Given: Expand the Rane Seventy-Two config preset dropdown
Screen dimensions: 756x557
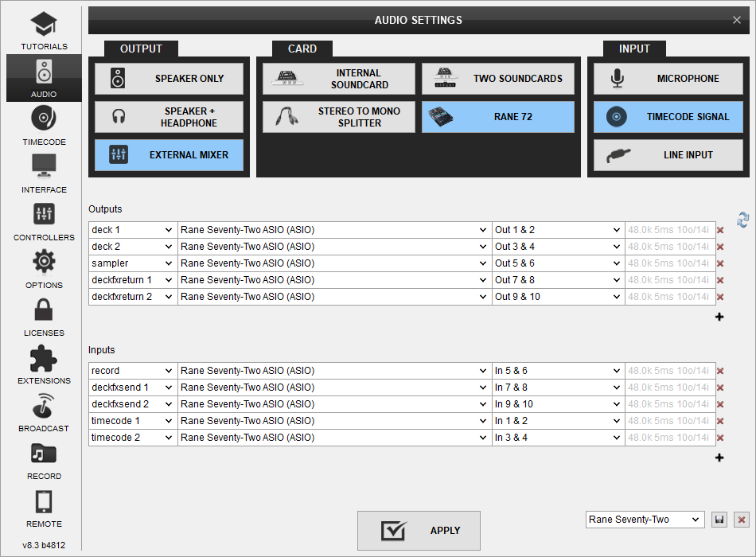Looking at the screenshot, I should 645,520.
